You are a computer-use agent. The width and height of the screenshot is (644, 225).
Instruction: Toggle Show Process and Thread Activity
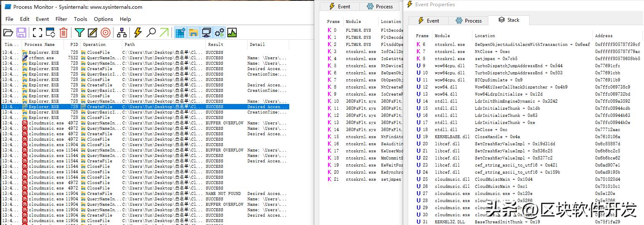click(x=219, y=33)
